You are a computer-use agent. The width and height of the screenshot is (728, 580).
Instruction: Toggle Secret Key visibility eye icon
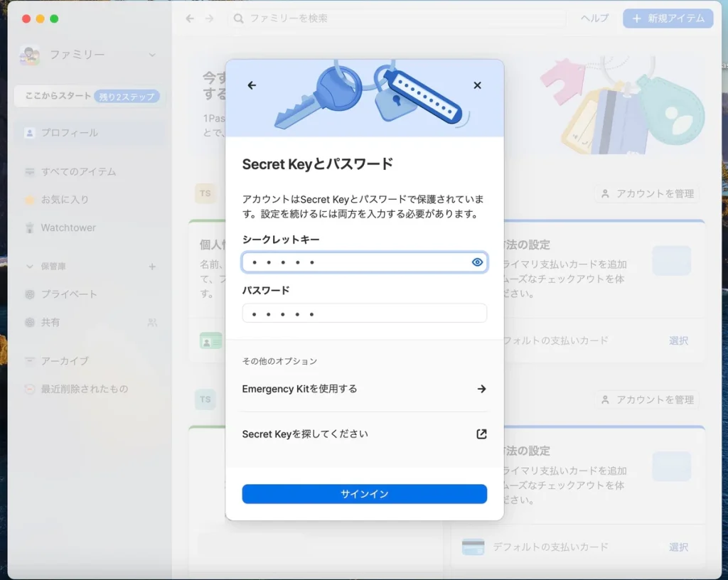pyautogui.click(x=477, y=262)
